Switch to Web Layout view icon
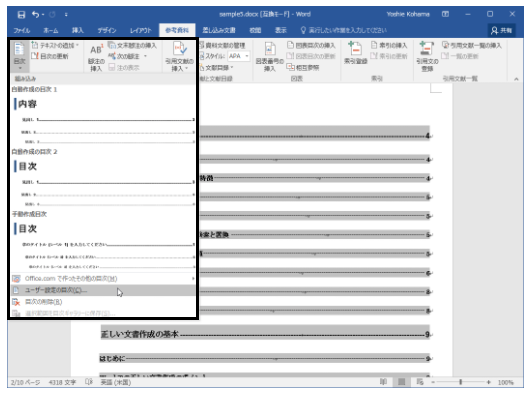Viewport: 531px width, 396px height. [x=420, y=382]
